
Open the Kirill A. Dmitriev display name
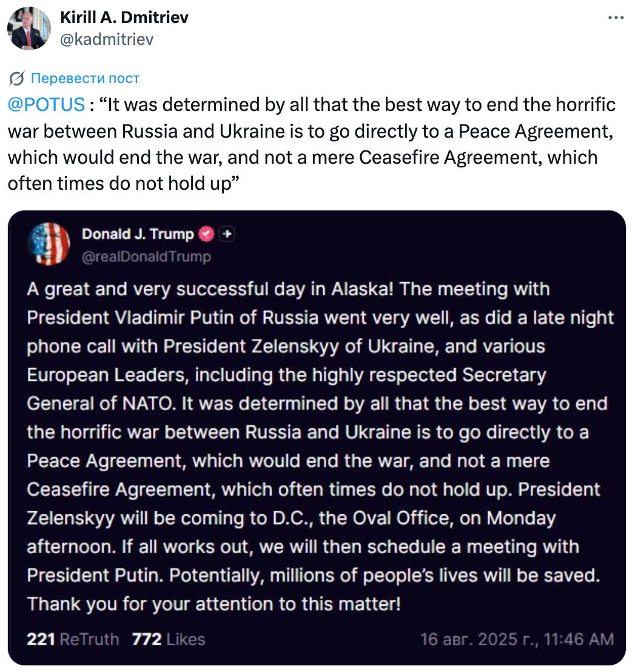[x=124, y=18]
